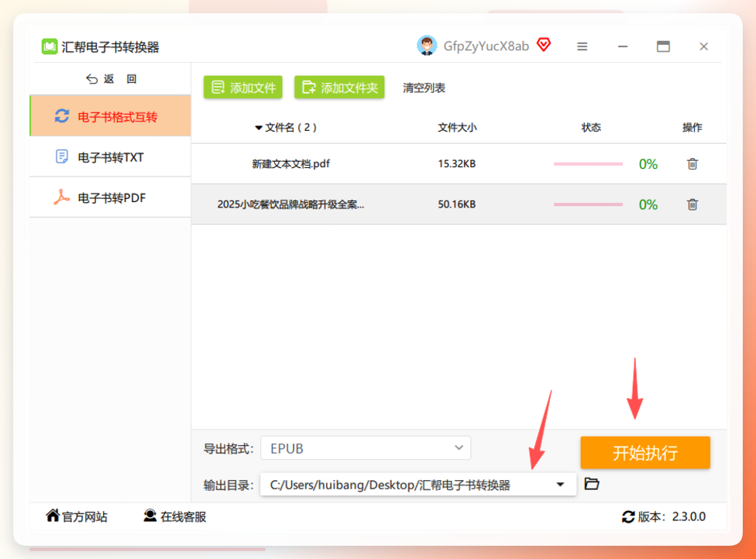Click the green app logo icon
Screen dimensions: 756x559
tap(49, 46)
